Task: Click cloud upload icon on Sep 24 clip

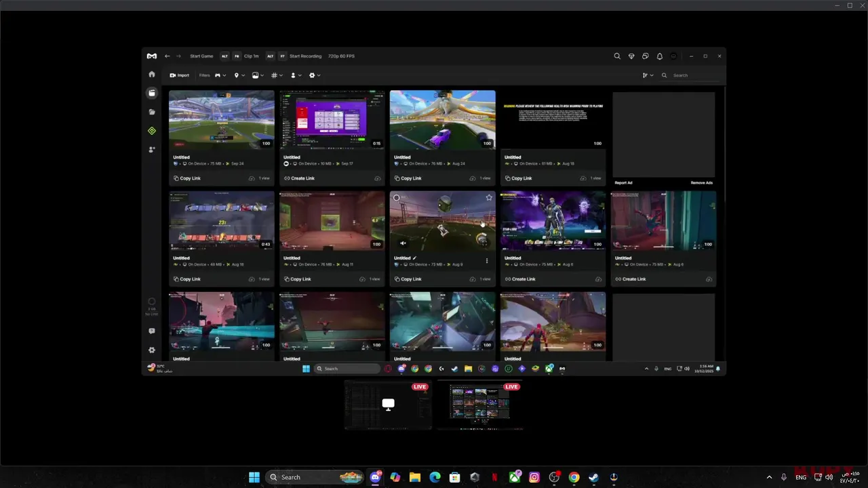Action: point(252,178)
